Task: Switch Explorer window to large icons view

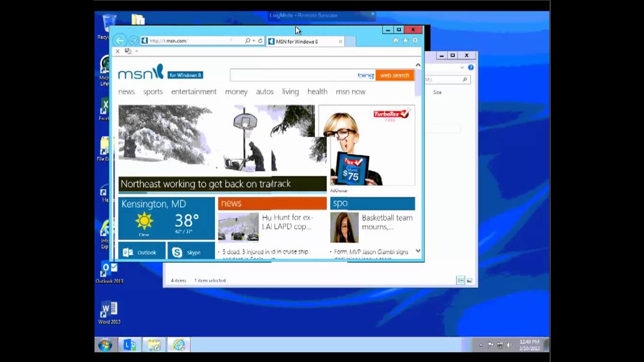Action: point(469,281)
